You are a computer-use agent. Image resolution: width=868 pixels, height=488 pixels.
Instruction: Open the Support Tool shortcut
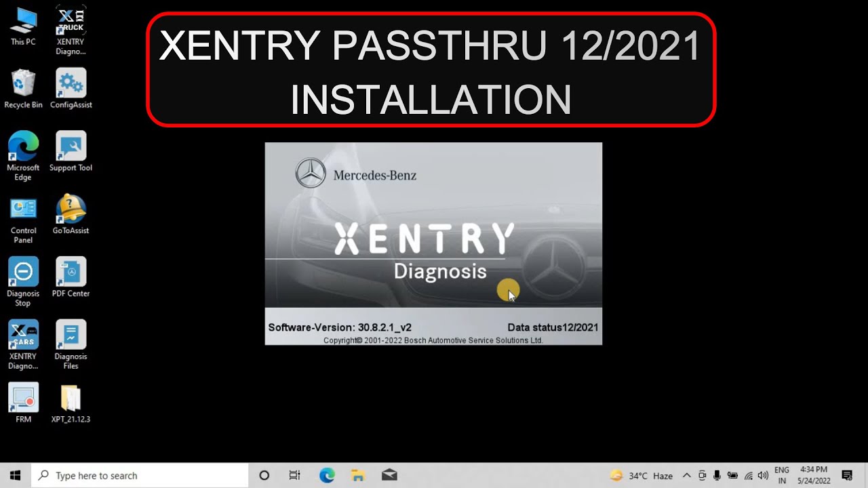click(x=71, y=152)
